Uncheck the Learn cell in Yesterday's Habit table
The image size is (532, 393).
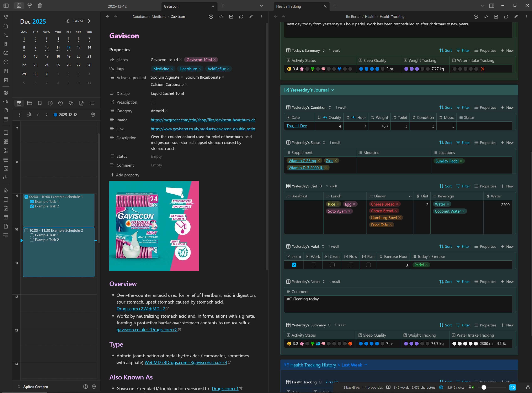coord(294,265)
